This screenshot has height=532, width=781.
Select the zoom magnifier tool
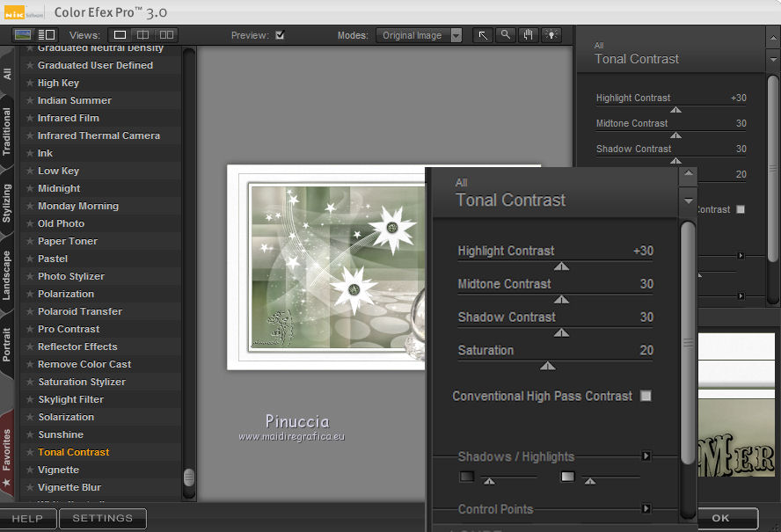[x=505, y=35]
